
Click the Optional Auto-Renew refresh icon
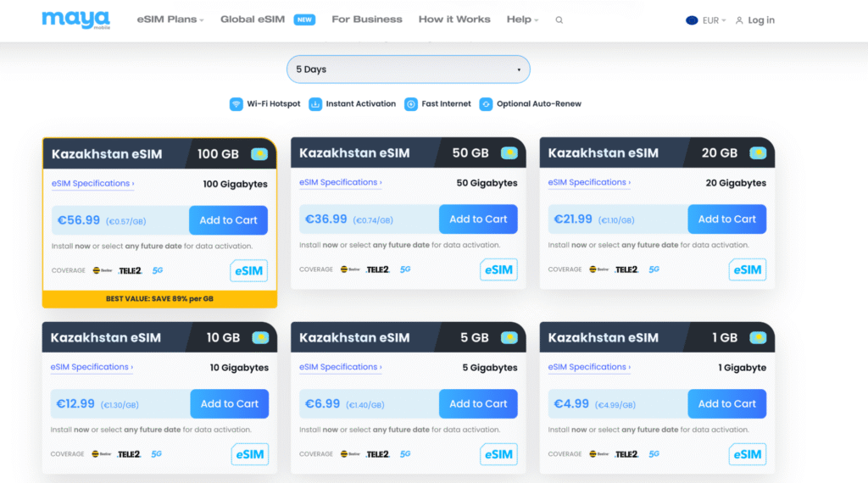coord(486,104)
